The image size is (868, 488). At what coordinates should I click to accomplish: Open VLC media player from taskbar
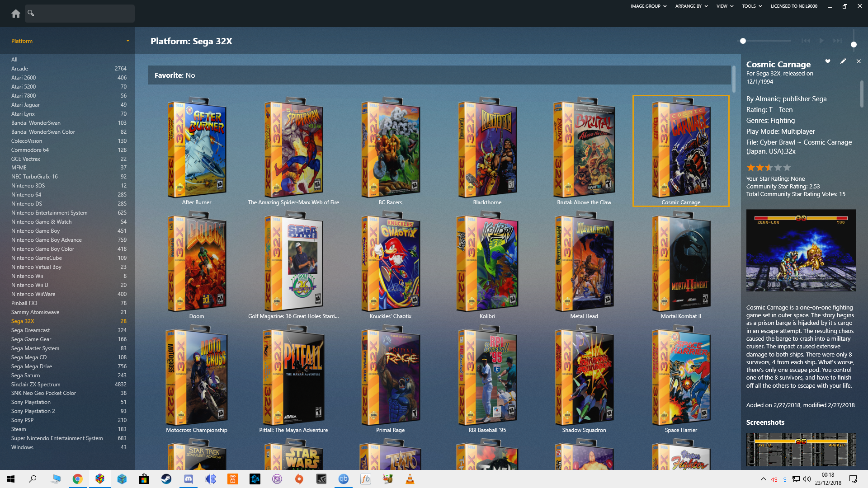(x=410, y=479)
